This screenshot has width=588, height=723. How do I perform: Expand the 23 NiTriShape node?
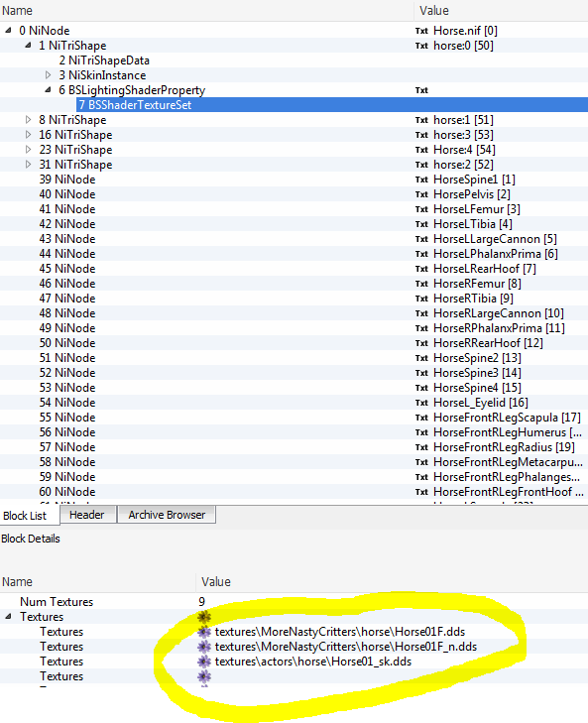pos(28,150)
